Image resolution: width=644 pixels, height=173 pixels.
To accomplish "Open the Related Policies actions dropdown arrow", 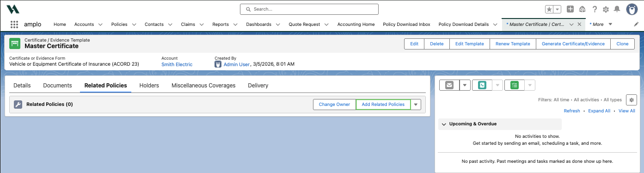I will tap(416, 105).
